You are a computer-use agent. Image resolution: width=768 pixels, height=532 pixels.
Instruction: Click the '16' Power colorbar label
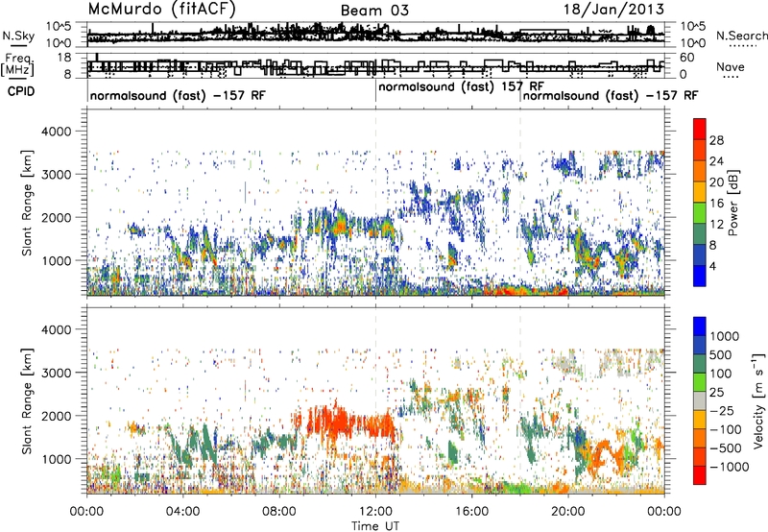click(x=716, y=204)
